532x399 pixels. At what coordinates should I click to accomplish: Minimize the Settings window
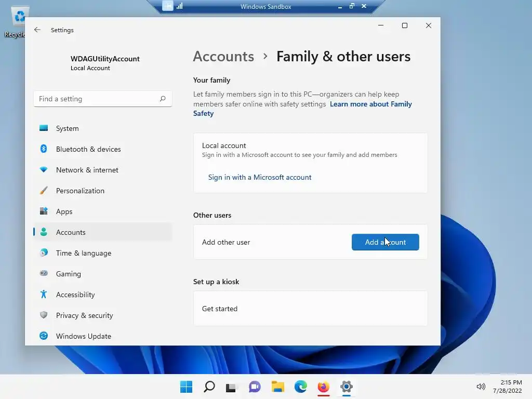click(x=381, y=25)
